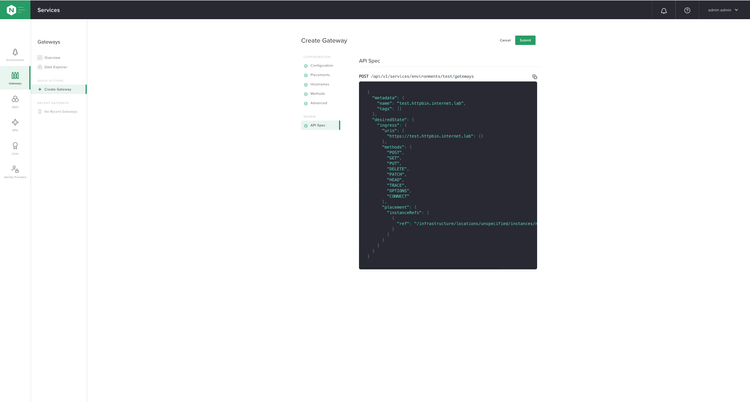Viewport: 750px width, 402px height.
Task: Click "desiredState" key in JSON
Action: 389,120
